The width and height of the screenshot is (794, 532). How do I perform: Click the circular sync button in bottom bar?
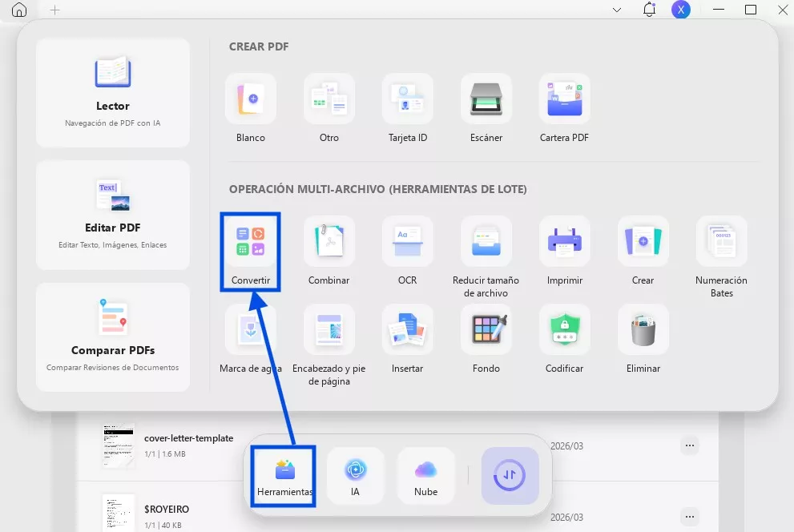(510, 476)
